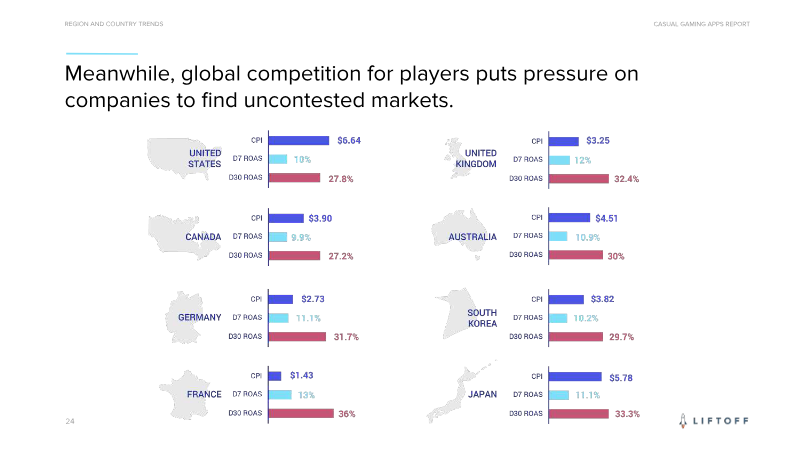The width and height of the screenshot is (800, 450).
Task: Click the page number 24
Action: click(70, 421)
